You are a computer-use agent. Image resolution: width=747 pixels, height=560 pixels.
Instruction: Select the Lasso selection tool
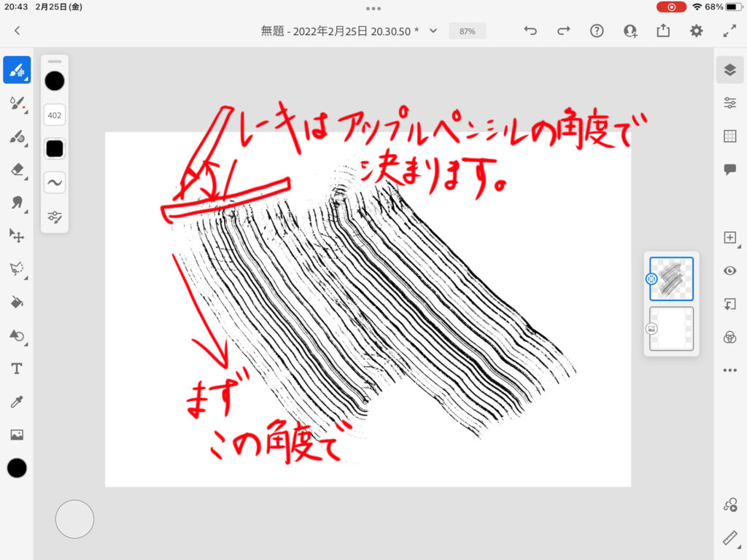(17, 269)
